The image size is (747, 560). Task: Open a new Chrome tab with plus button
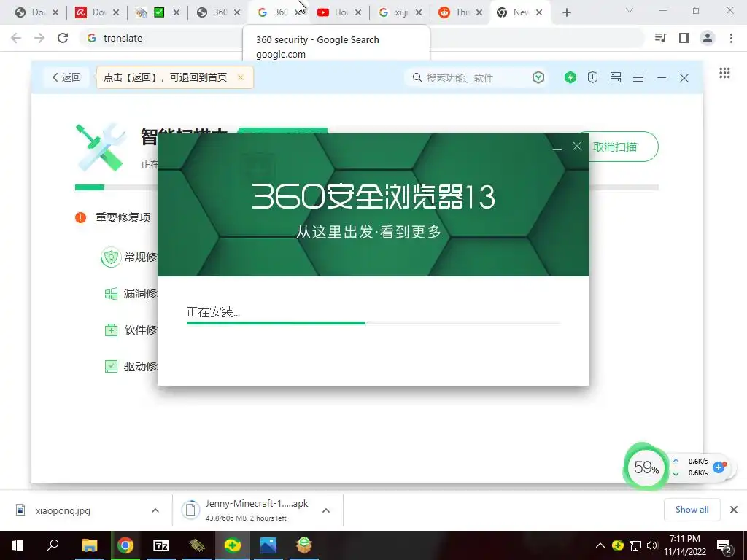click(x=566, y=12)
